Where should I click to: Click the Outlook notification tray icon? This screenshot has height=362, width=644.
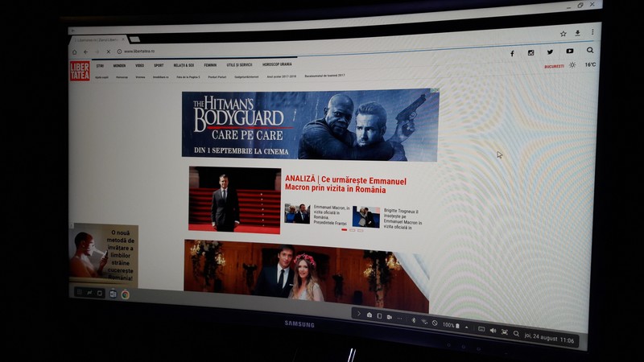tap(390, 317)
